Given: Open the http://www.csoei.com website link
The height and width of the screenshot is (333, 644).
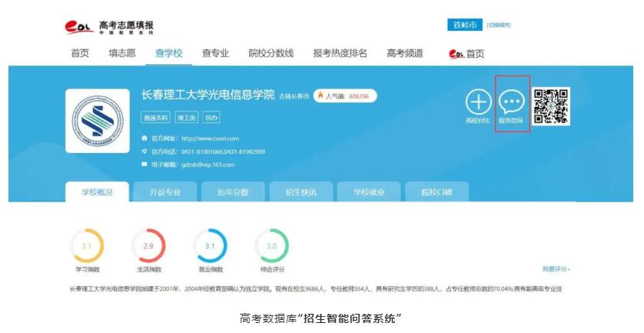Looking at the screenshot, I should pos(210,138).
